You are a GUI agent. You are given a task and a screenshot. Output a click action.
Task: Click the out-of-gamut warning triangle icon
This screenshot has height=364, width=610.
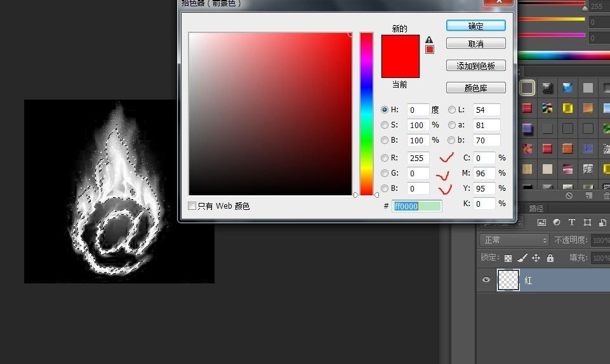429,40
